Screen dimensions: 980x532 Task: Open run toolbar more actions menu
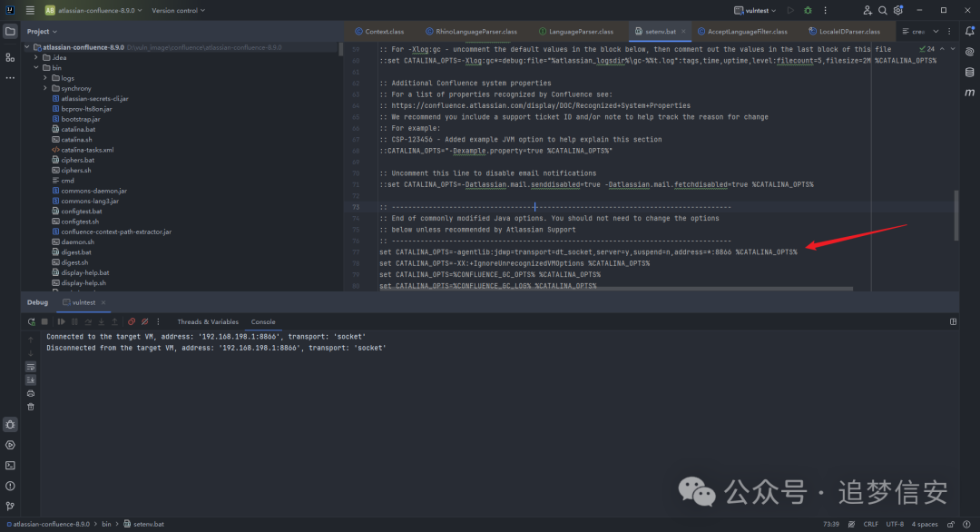[x=825, y=11]
